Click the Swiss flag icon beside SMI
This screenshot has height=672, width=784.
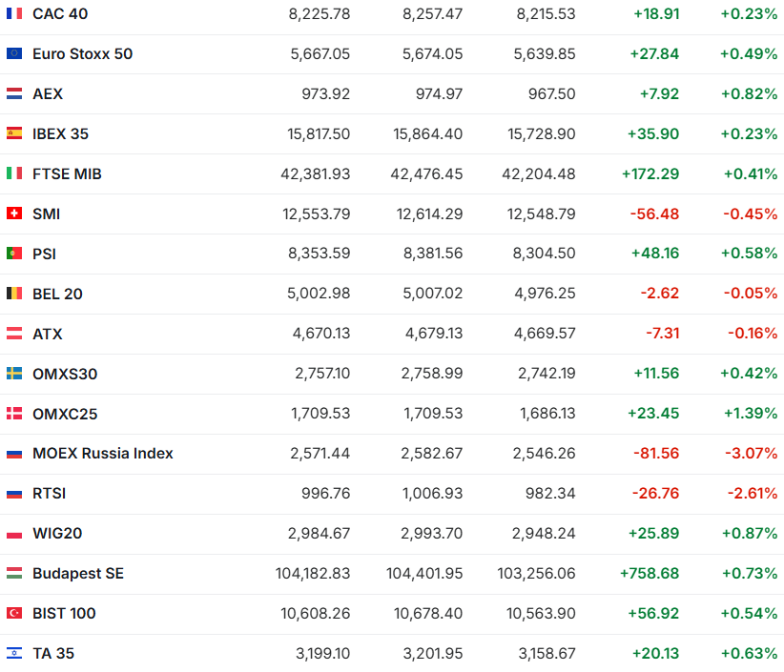click(x=14, y=214)
